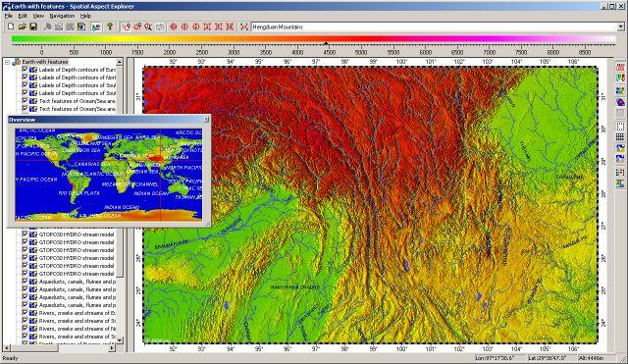Click the grid icon in the right sidebar
628x364 pixels.
[x=620, y=137]
